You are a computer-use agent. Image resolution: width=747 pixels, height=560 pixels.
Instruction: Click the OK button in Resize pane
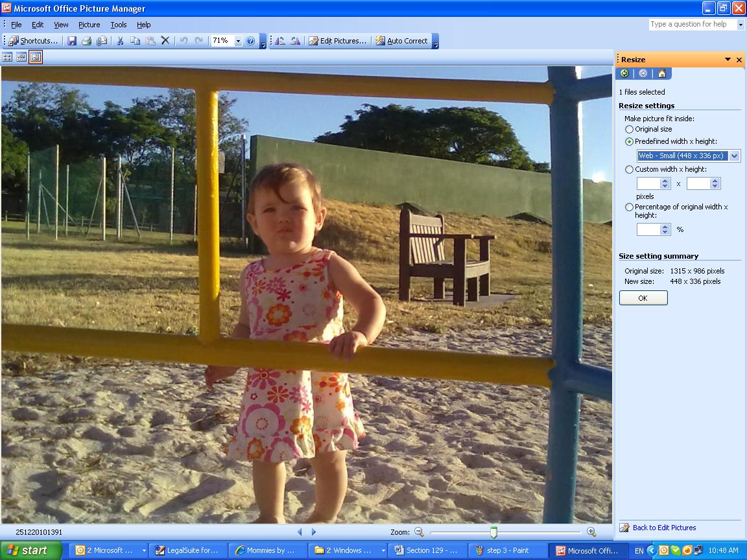click(x=643, y=298)
